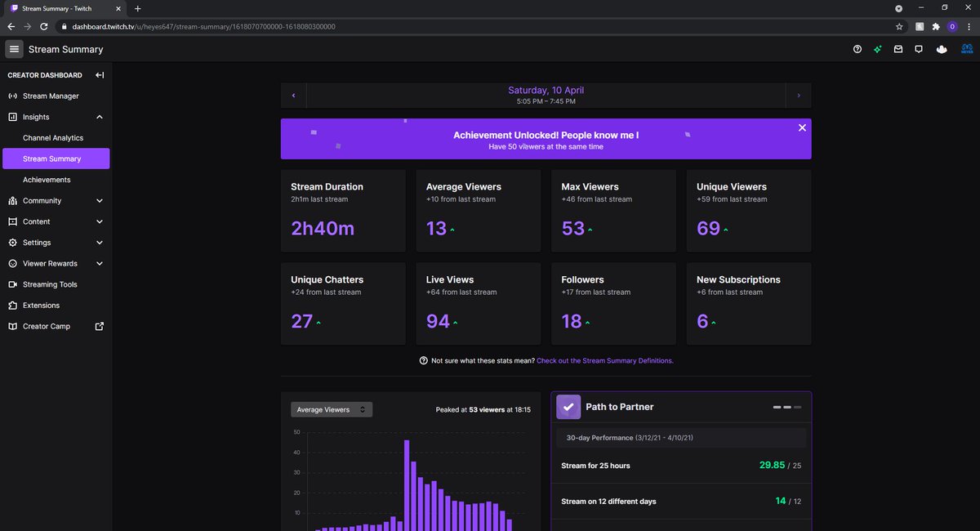The width and height of the screenshot is (980, 531).
Task: Click the Average Viewers value 13
Action: tap(436, 229)
